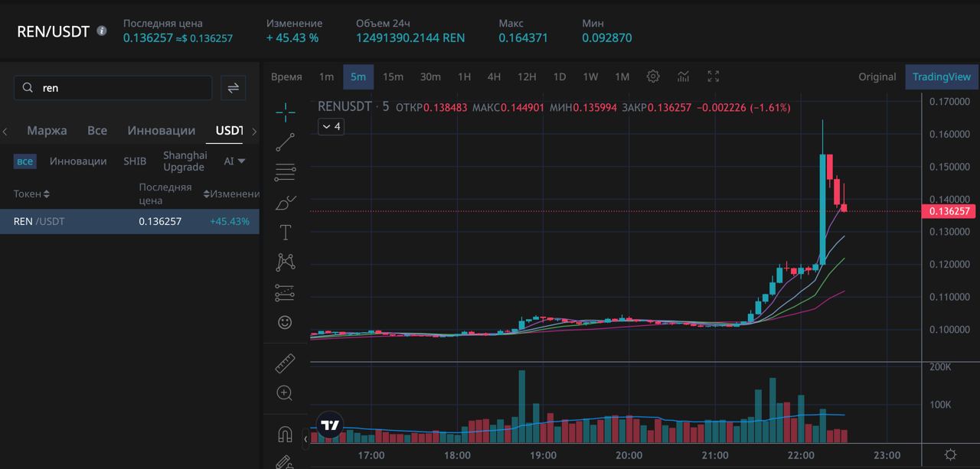The image size is (980, 469).
Task: Select the 1H timeframe
Action: (464, 77)
